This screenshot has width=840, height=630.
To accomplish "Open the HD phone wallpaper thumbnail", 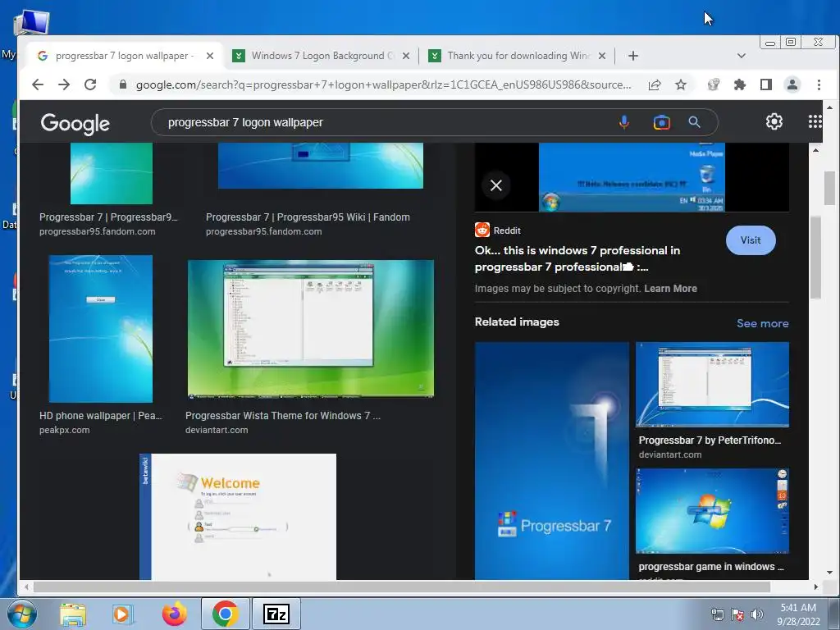I will [101, 328].
